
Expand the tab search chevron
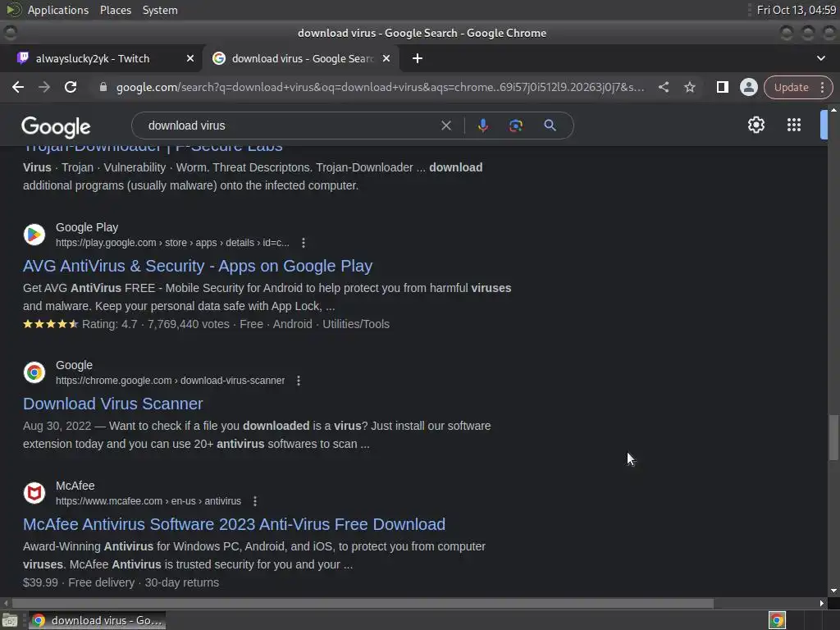pos(820,58)
